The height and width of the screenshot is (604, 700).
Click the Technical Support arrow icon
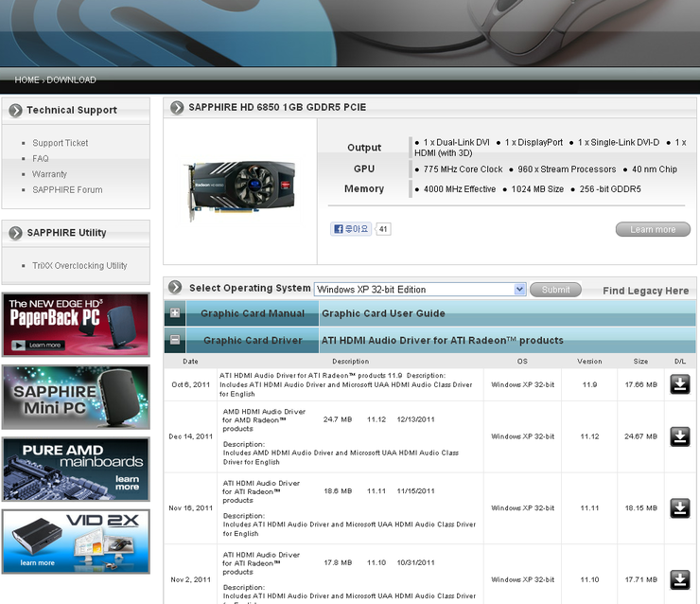[x=16, y=111]
